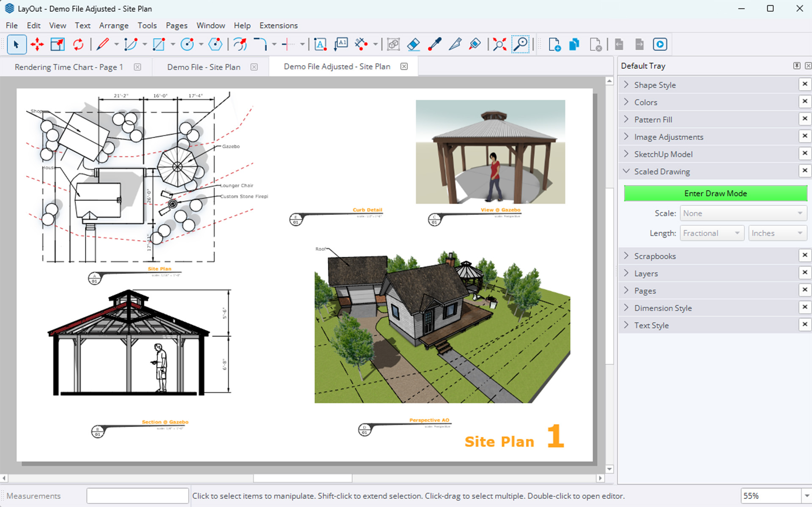Pick the Style eyedropper tool
Screen dimensions: 812x507
434,44
